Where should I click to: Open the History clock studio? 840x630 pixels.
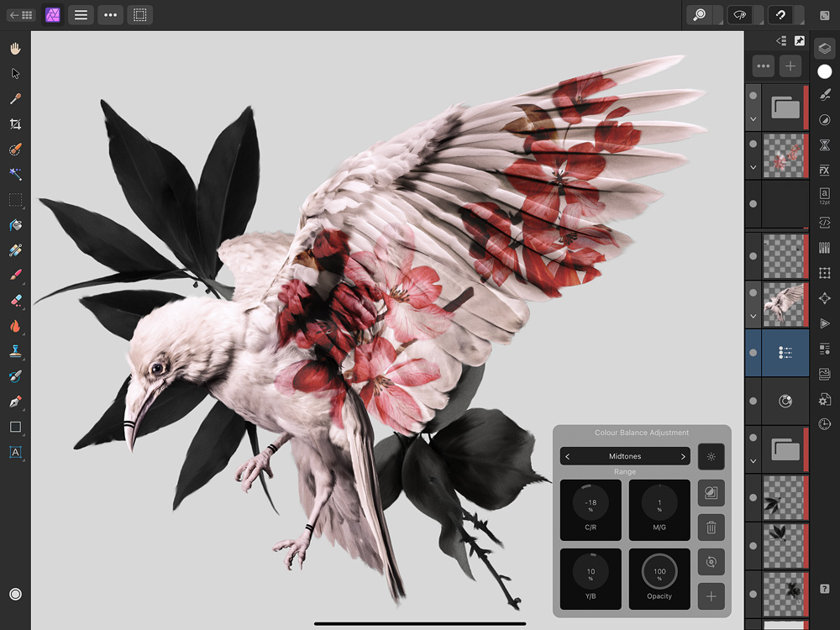pyautogui.click(x=825, y=425)
